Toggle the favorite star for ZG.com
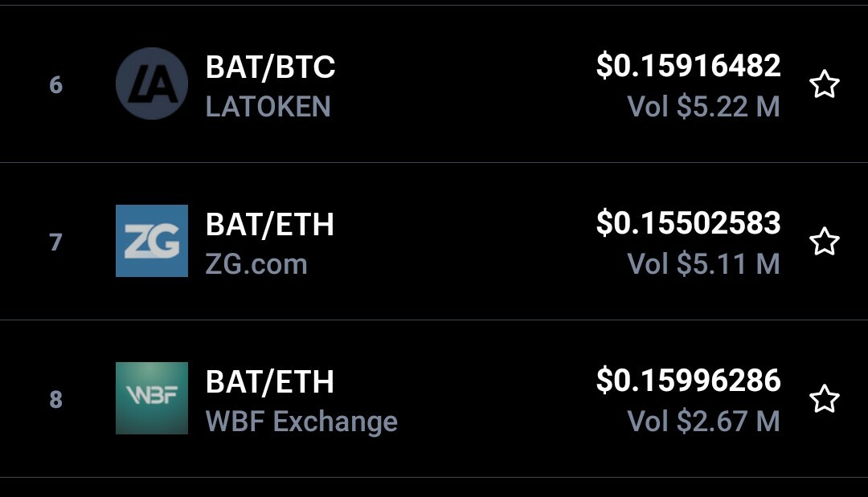Viewport: 868px width, 497px height. (x=824, y=242)
